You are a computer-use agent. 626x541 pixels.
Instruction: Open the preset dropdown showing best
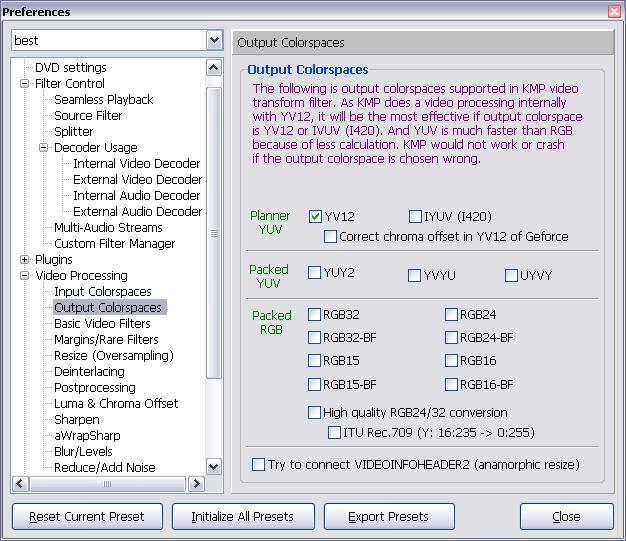tap(214, 41)
